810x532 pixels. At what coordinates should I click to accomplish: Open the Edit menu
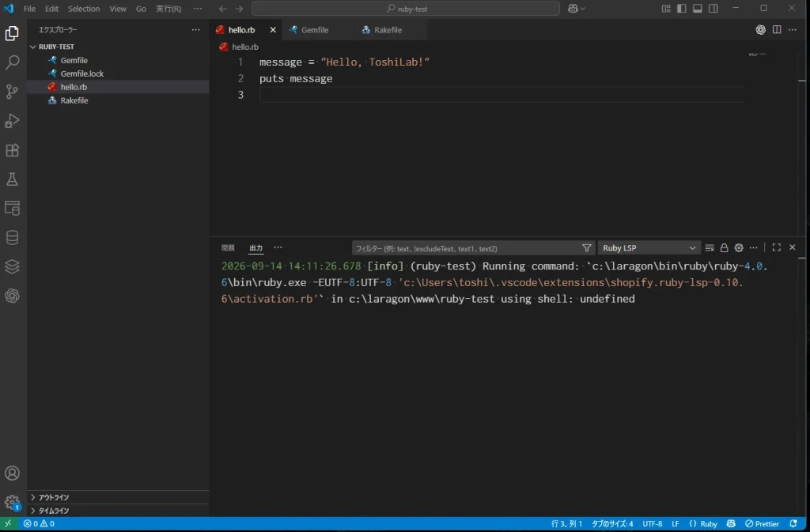pos(51,9)
